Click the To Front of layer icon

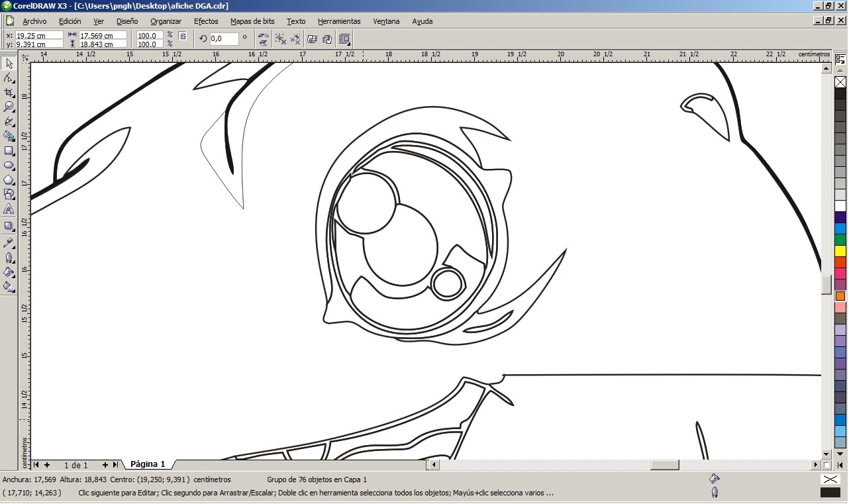tap(313, 39)
